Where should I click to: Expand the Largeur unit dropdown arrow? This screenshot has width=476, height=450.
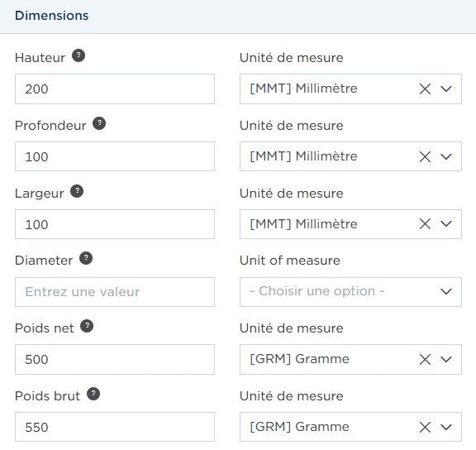pos(446,224)
